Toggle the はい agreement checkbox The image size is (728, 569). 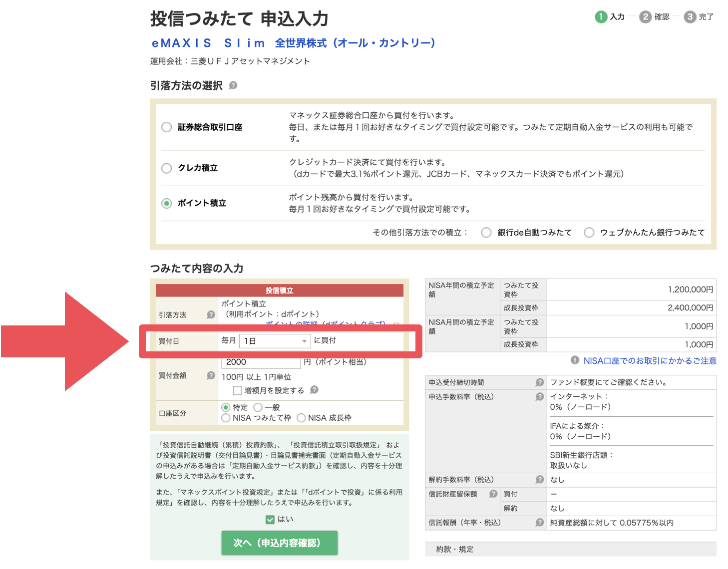[x=270, y=520]
